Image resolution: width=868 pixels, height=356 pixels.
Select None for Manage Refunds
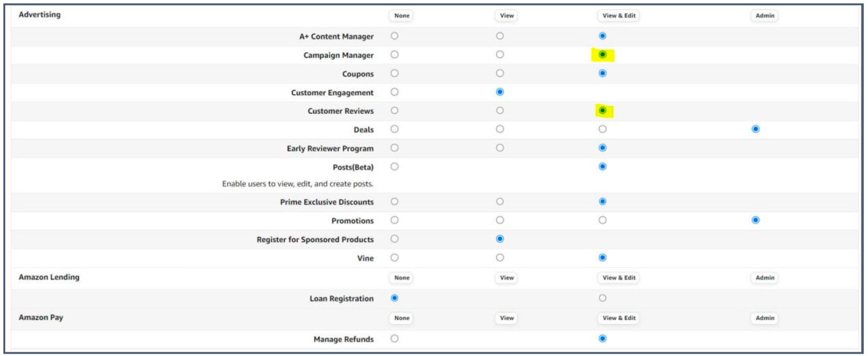click(x=394, y=339)
